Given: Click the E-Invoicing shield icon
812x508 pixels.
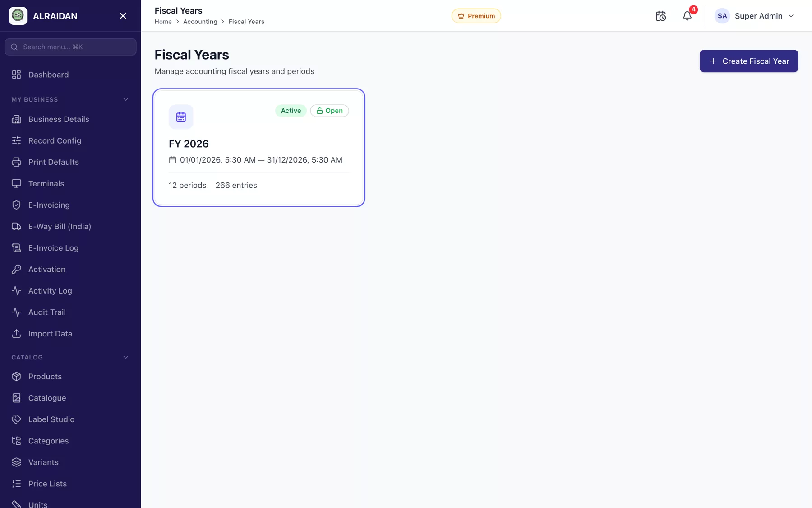Looking at the screenshot, I should (16, 205).
